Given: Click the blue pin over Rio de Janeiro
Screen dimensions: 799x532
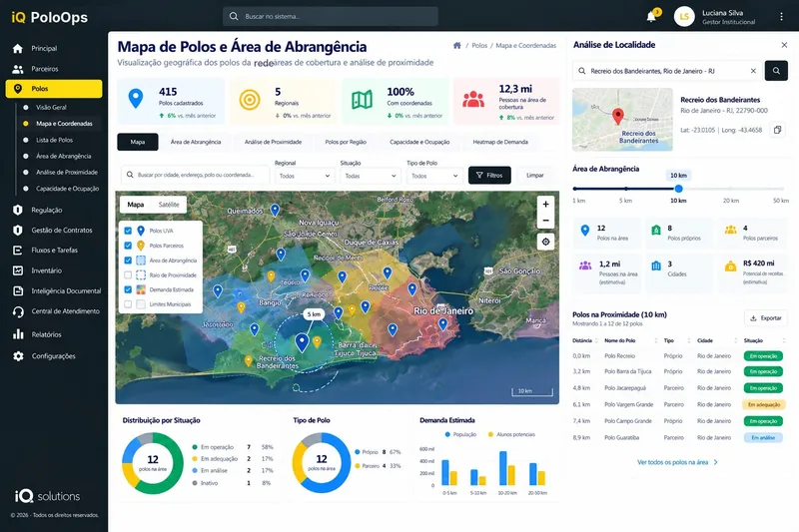Looking at the screenshot, I should (442, 323).
